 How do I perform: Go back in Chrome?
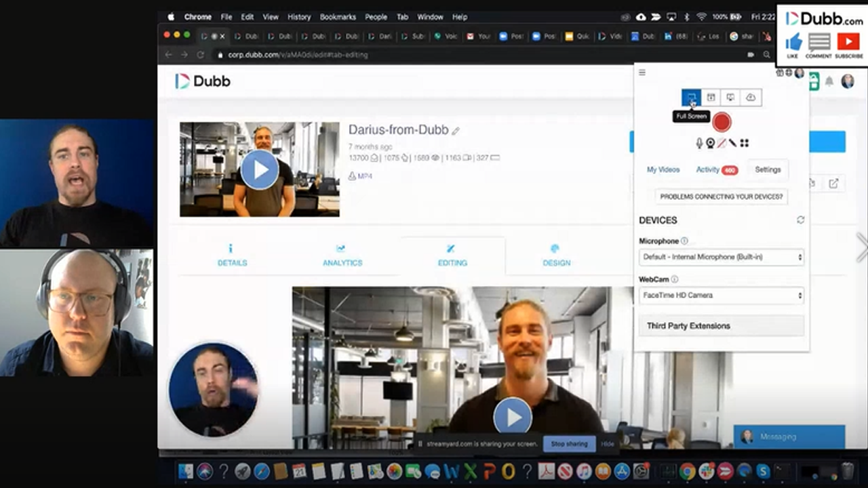168,55
